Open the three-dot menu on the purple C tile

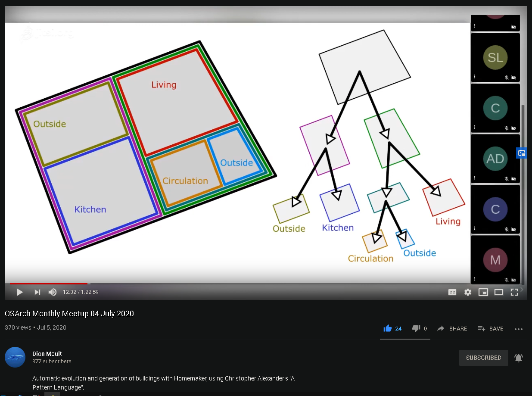(x=475, y=228)
